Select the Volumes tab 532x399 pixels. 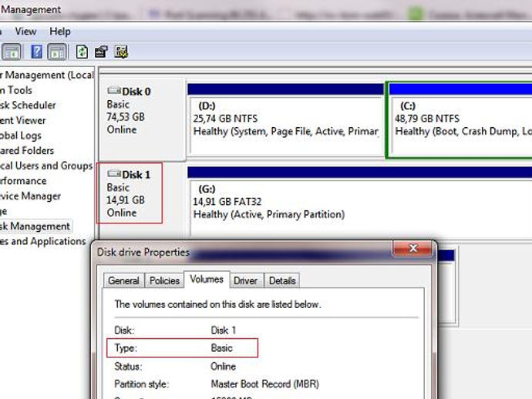tap(207, 280)
